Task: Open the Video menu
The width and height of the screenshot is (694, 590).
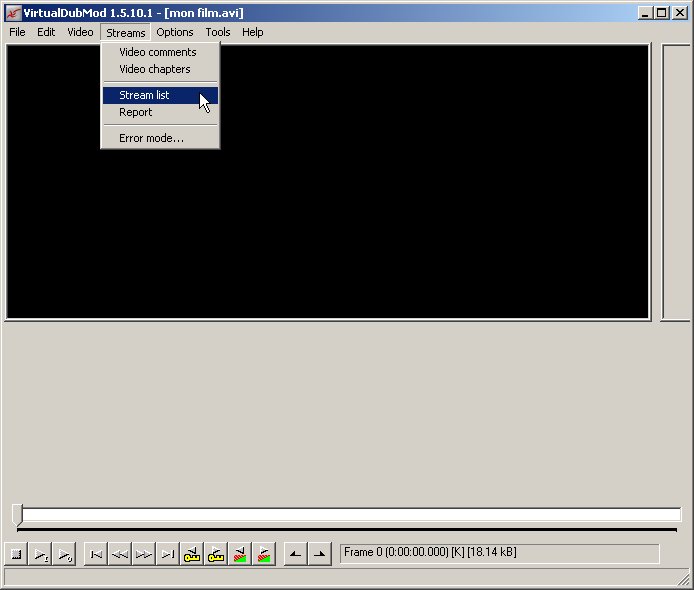Action: click(x=80, y=32)
